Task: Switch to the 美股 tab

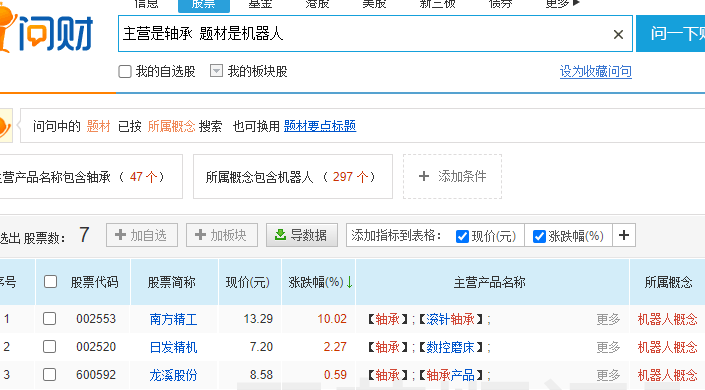Action: (x=374, y=4)
